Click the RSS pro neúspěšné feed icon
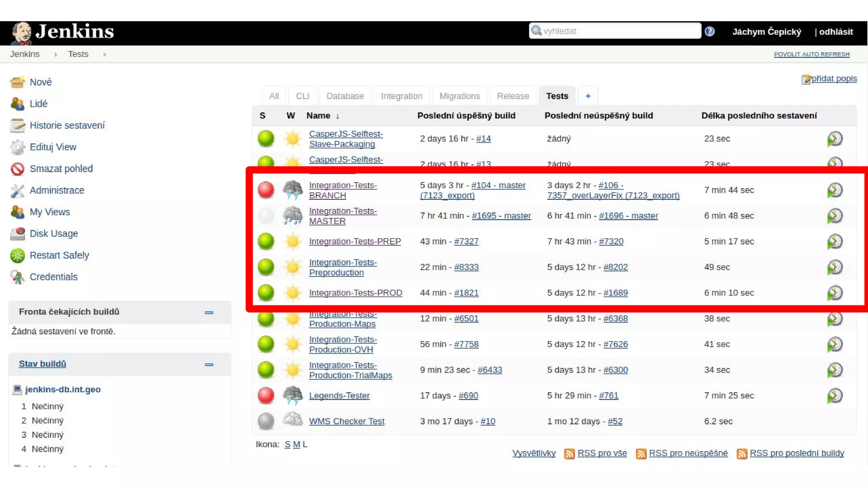Viewport: 868px width, 488px height. [x=641, y=454]
